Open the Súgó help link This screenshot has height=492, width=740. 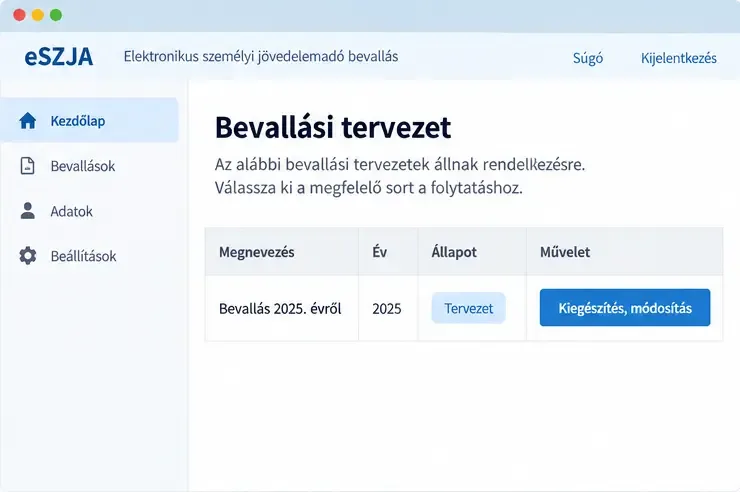(588, 58)
